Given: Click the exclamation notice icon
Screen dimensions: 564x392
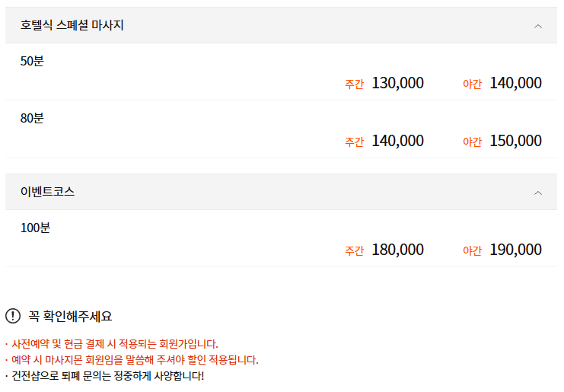Looking at the screenshot, I should pos(13,316).
